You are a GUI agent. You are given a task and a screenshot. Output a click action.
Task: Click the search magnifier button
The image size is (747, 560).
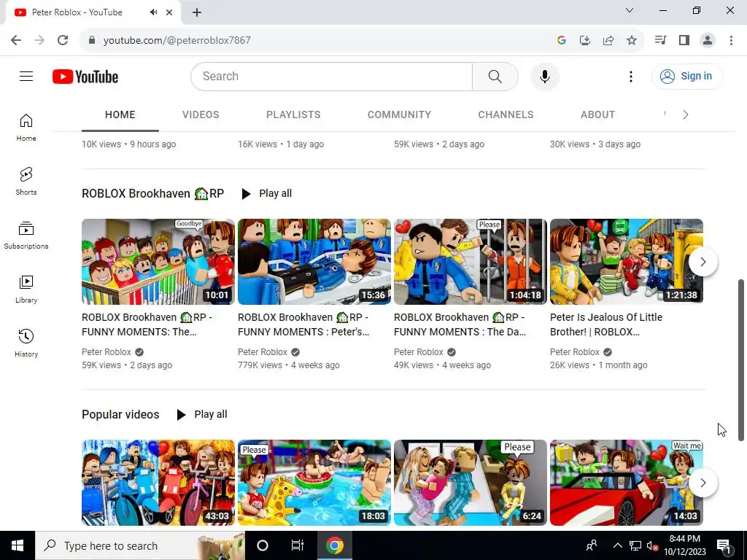point(495,76)
